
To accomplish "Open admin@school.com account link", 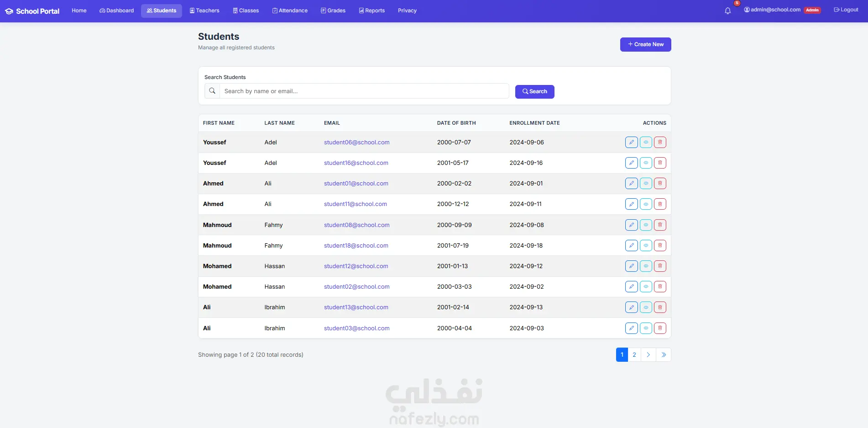I will [x=772, y=10].
